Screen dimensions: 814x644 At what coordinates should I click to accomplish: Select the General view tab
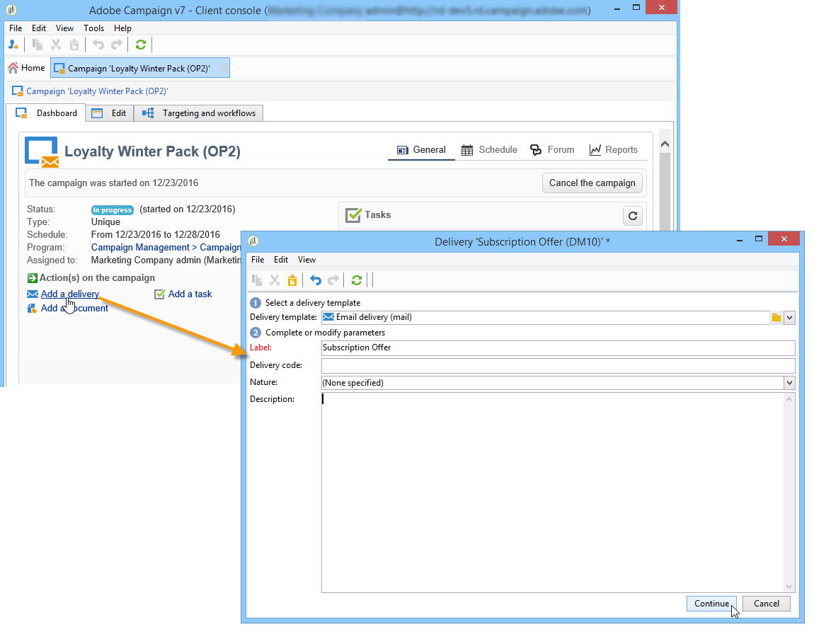(421, 150)
